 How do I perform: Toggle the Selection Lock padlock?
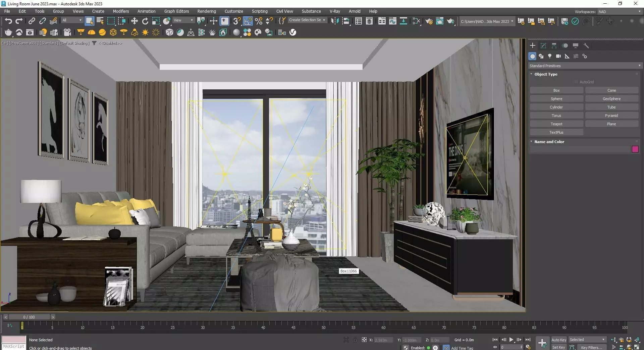[355, 340]
